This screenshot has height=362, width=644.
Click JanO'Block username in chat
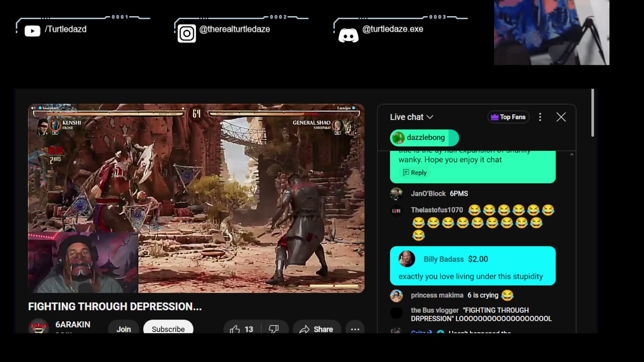pos(428,194)
